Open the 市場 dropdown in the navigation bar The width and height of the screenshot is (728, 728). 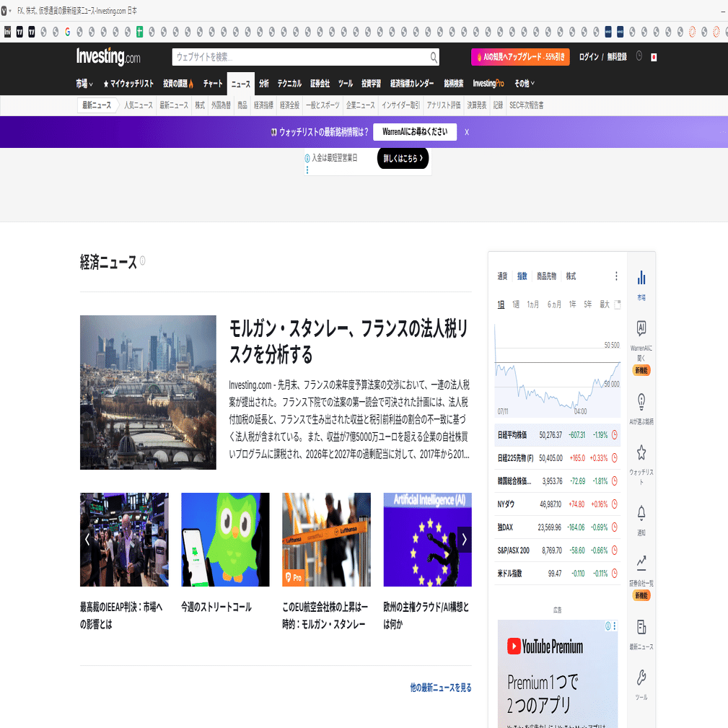point(82,83)
